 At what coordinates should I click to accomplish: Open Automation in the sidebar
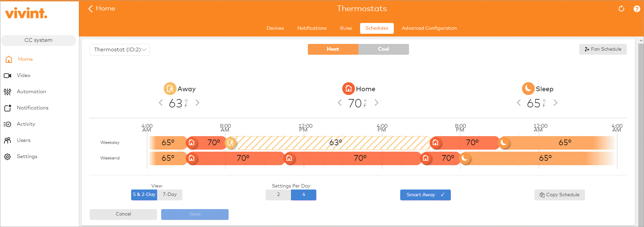pos(31,92)
